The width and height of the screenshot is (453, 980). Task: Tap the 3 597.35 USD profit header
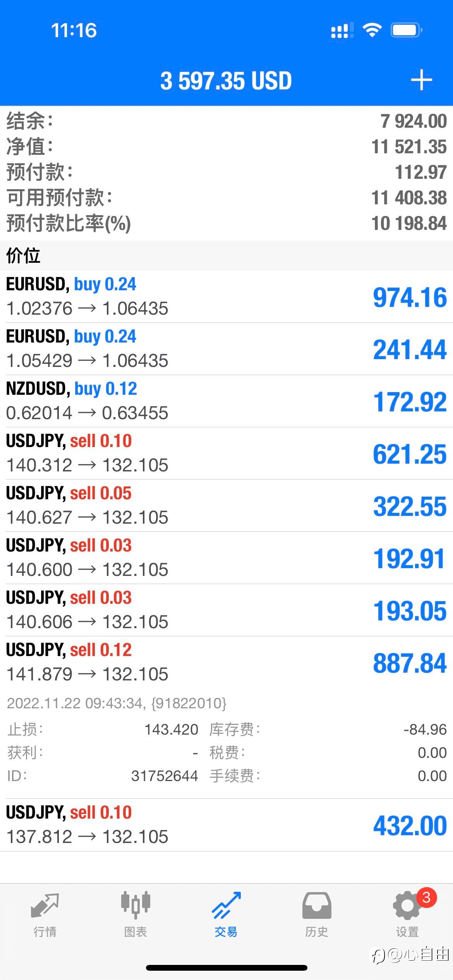coord(226,81)
